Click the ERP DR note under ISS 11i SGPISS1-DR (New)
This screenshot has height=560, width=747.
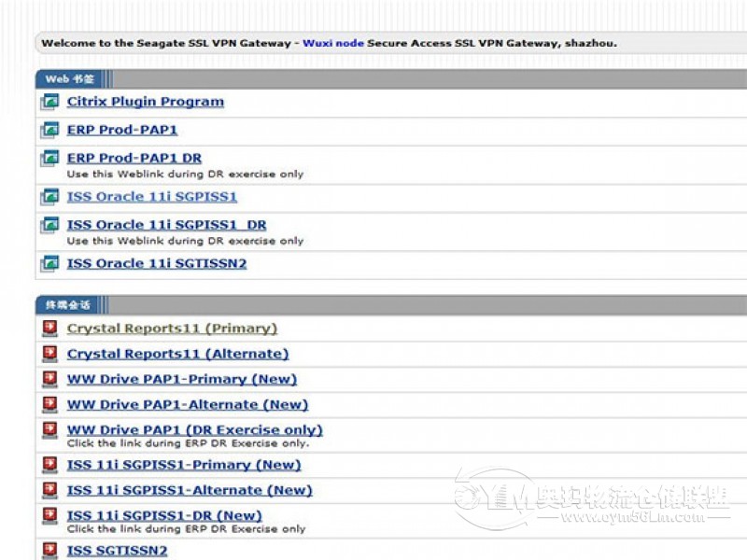pyautogui.click(x=186, y=528)
